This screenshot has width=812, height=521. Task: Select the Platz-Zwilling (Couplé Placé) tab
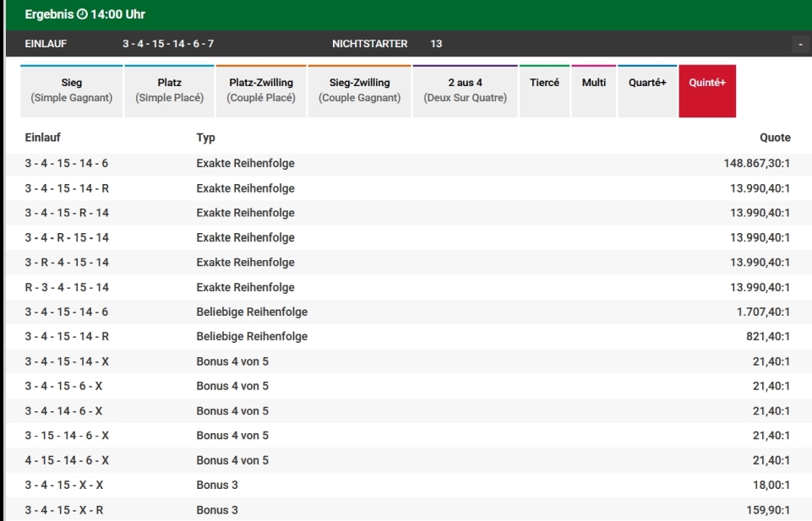click(261, 91)
